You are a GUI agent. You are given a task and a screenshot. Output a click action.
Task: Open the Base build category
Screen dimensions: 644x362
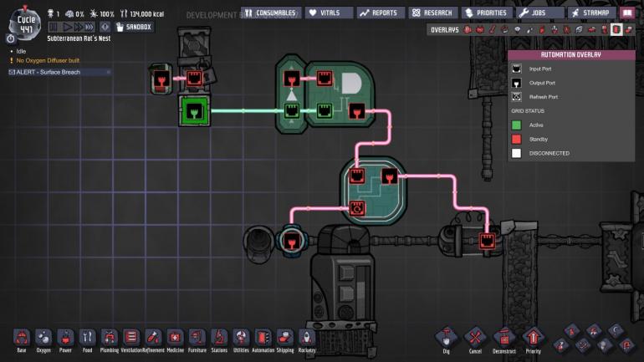pyautogui.click(x=22, y=340)
